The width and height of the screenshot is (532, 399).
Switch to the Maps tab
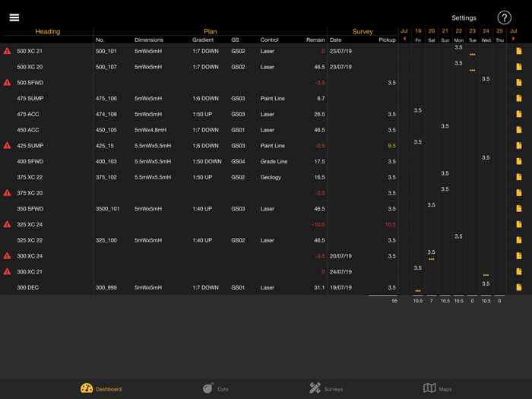(x=437, y=388)
